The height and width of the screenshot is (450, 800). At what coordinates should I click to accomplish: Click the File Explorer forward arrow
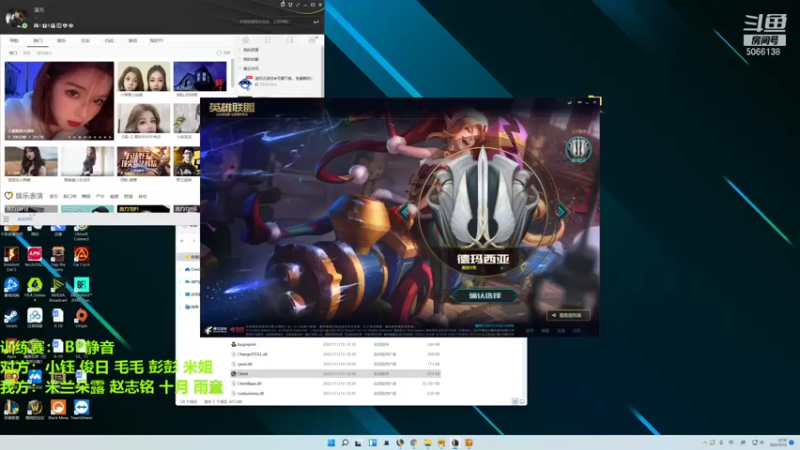point(193,241)
